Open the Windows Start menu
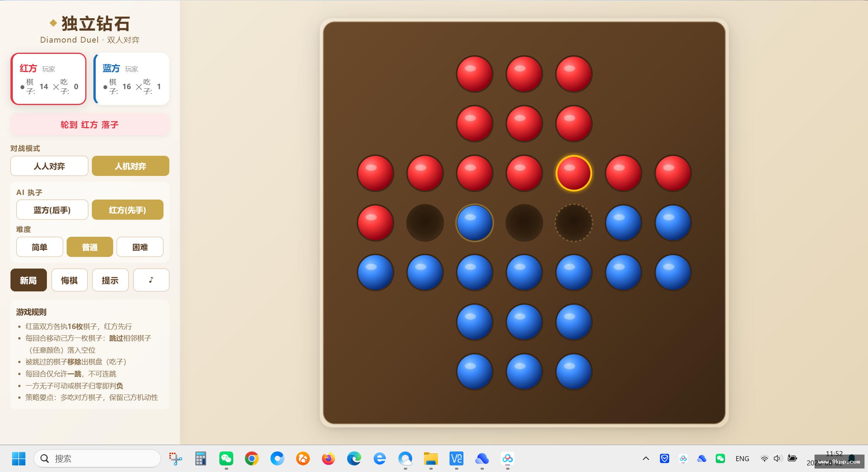Image resolution: width=868 pixels, height=472 pixels. (x=19, y=458)
